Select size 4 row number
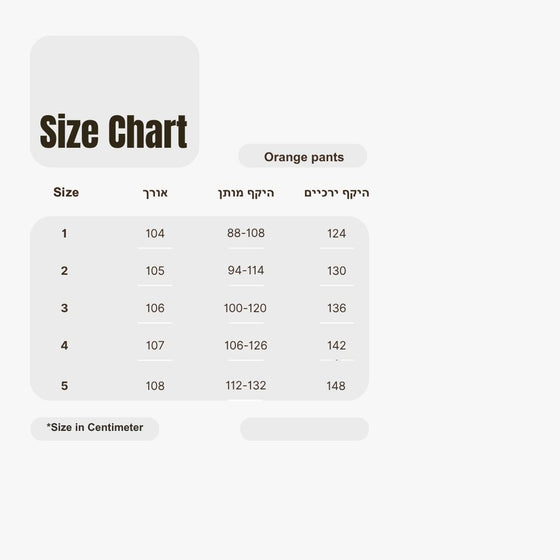The height and width of the screenshot is (560, 560). click(64, 345)
